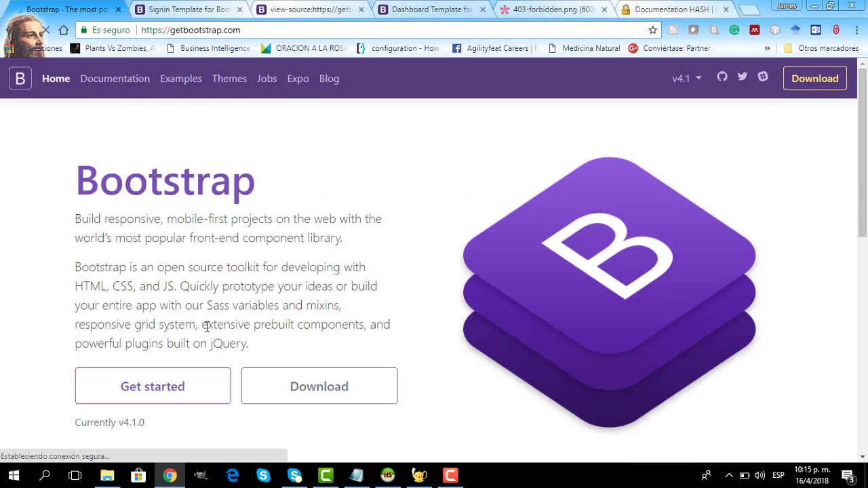Screen dimensions: 868x488
Task: Open Jobs in the navbar
Action: pyautogui.click(x=267, y=79)
